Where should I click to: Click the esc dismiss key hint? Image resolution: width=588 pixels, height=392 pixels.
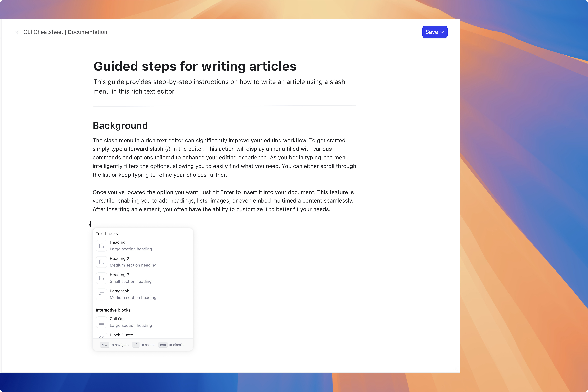point(163,345)
